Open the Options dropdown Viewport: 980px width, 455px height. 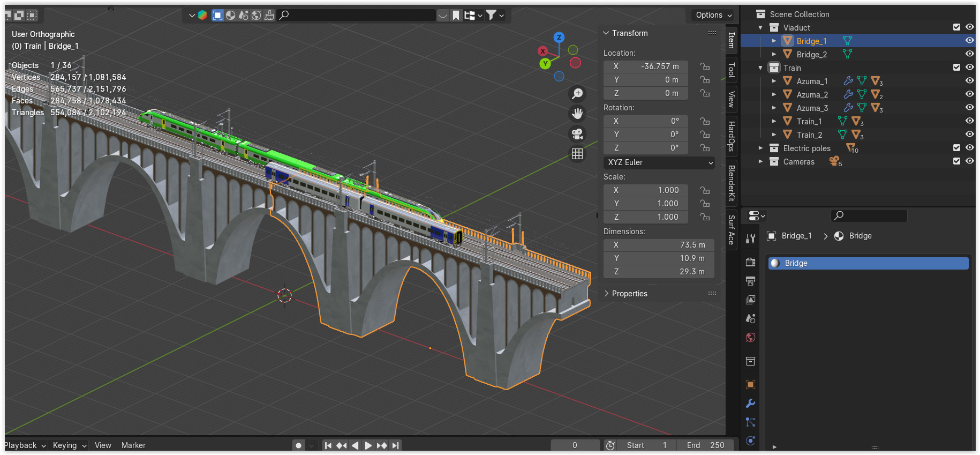pos(714,15)
